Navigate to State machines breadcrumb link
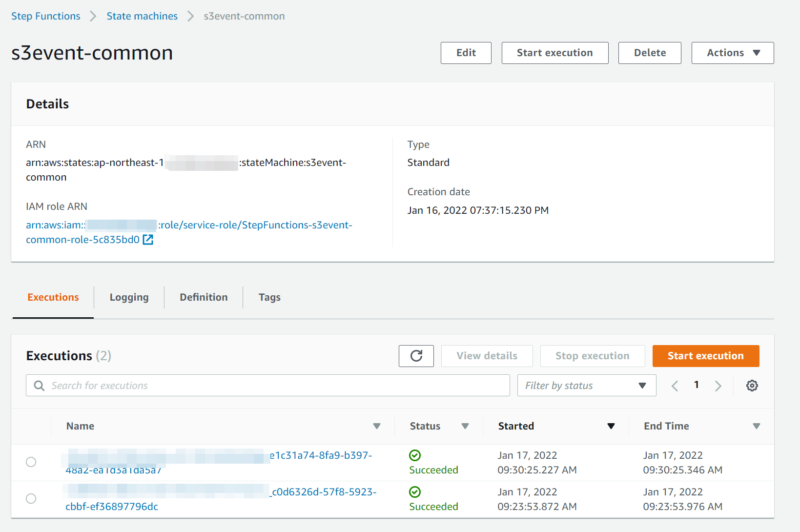The width and height of the screenshot is (800, 532). (142, 16)
